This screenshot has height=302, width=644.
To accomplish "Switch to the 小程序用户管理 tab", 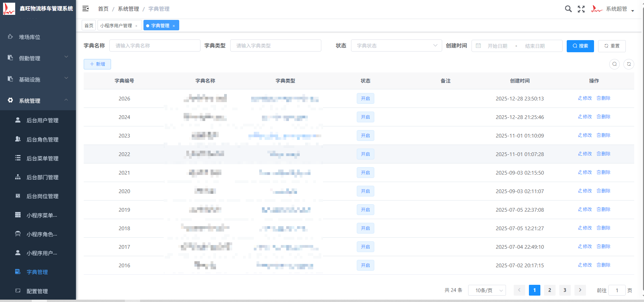I will (x=116, y=26).
